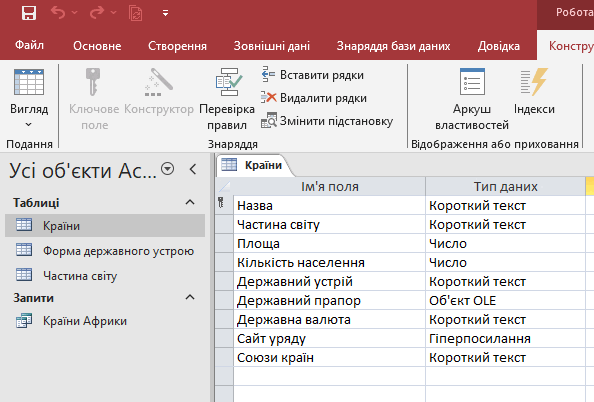Screen dimensions: 594x402
Task: Click Видалити рядки label
Action: tap(323, 98)
